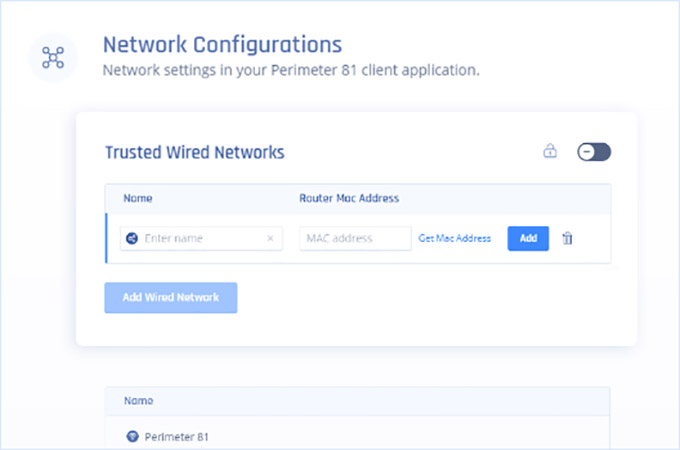Click the Name column header in wired table

(138, 198)
